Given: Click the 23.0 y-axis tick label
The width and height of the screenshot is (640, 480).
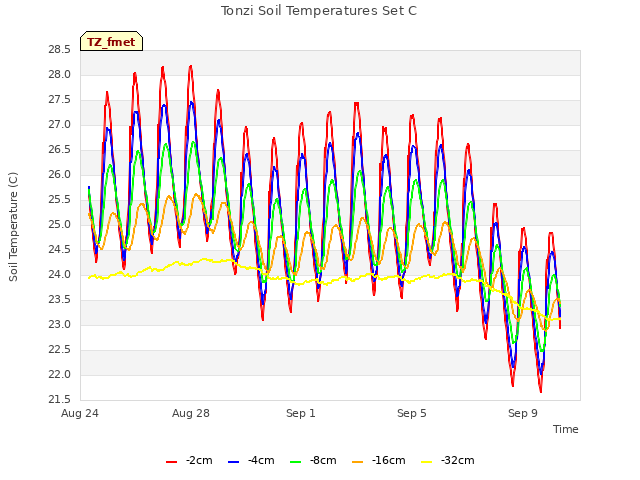Looking at the screenshot, I should click(x=60, y=325).
